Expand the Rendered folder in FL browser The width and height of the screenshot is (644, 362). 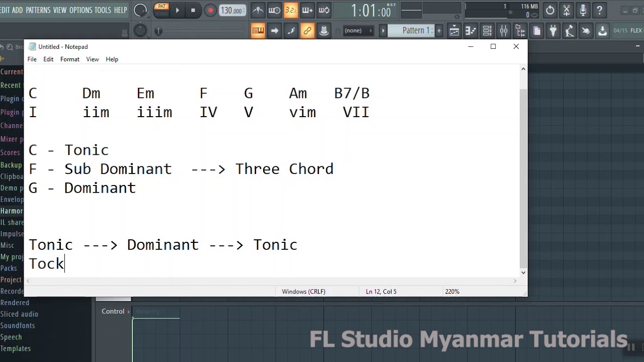click(x=15, y=303)
